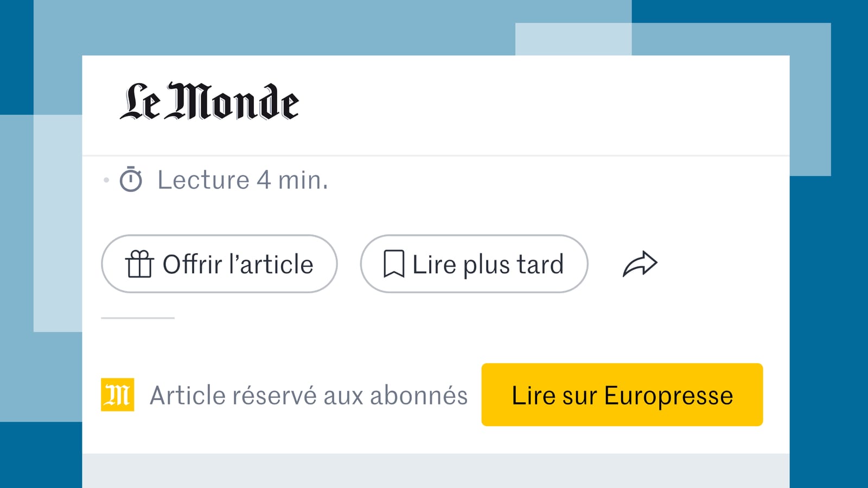The image size is (868, 488).
Task: Enable gifting via the Offrir l'article pill
Action: coord(219,264)
